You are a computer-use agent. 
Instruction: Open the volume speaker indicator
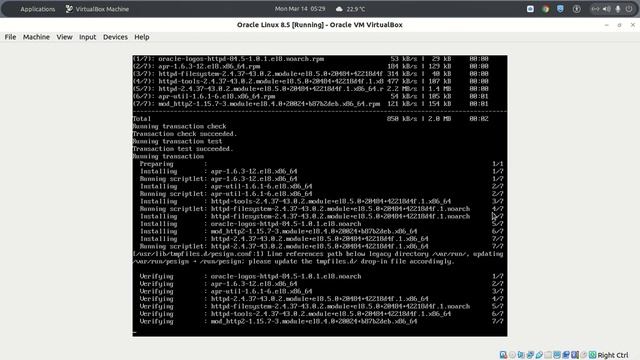[607, 9]
